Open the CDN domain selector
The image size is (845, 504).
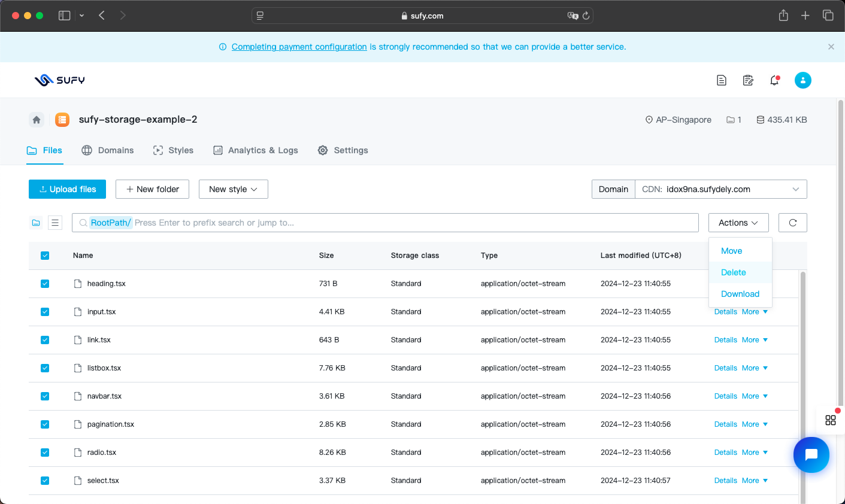(x=720, y=189)
